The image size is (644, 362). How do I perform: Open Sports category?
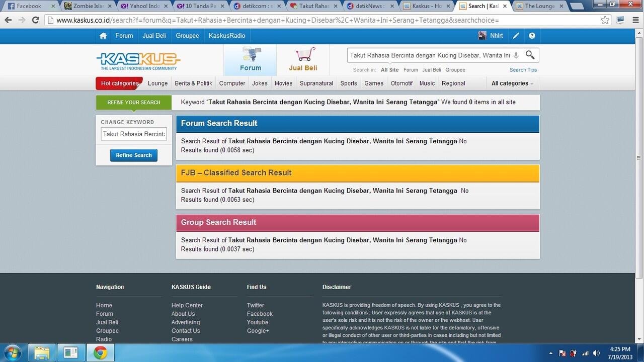point(349,83)
